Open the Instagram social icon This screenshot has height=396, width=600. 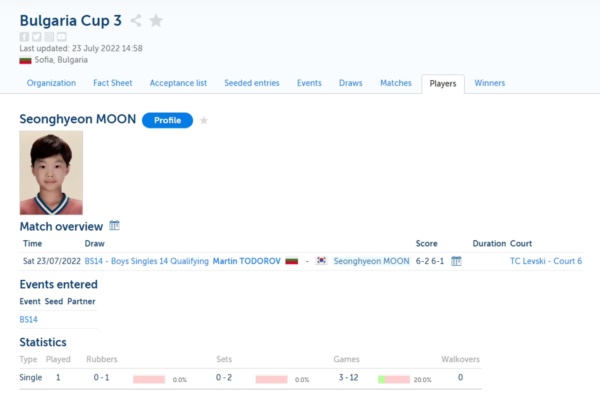(x=49, y=37)
